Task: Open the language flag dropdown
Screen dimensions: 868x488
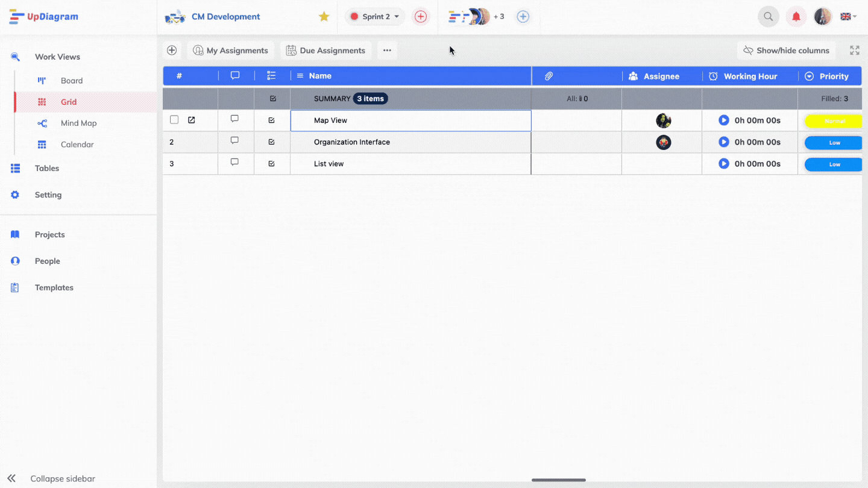Action: pos(848,17)
